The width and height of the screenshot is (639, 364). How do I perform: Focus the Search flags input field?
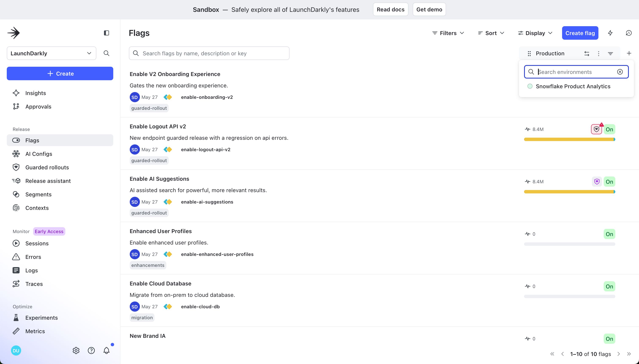tap(209, 53)
